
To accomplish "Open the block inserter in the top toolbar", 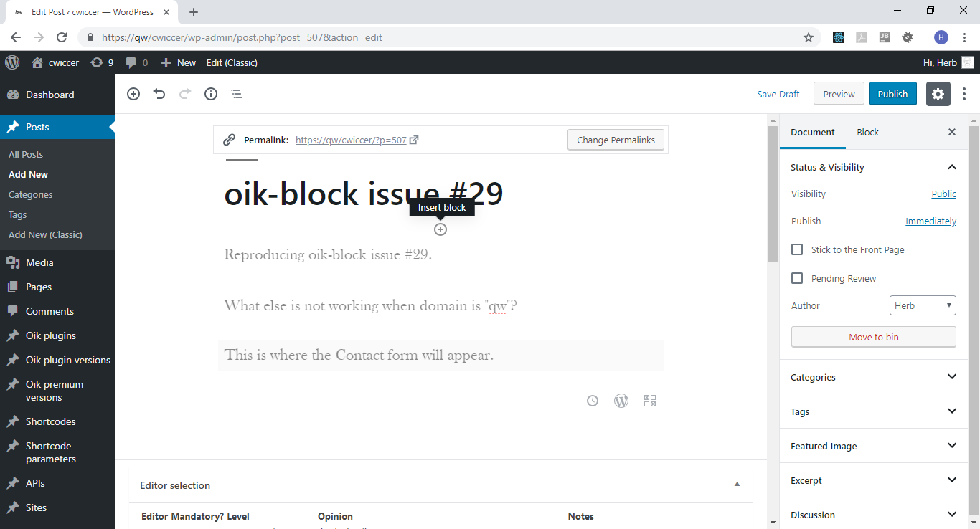I will [x=133, y=94].
